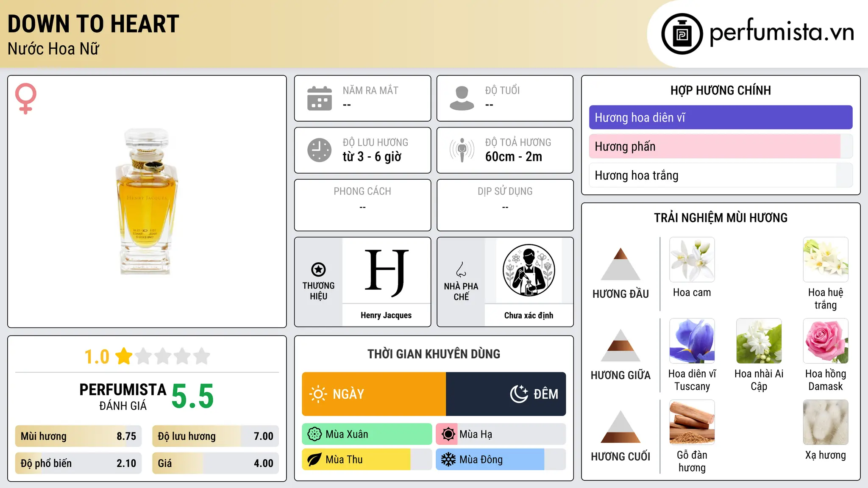This screenshot has height=488, width=868.
Task: Click the Thời gian khuyên dùng heading
Action: pyautogui.click(x=434, y=354)
